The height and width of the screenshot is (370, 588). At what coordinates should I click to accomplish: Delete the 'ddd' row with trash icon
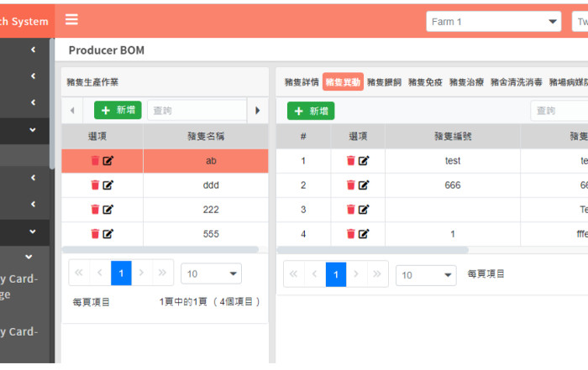pos(95,185)
